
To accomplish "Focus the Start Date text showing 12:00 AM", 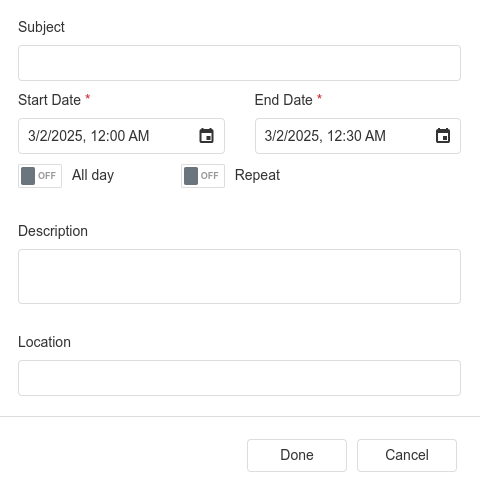I will click(x=89, y=136).
